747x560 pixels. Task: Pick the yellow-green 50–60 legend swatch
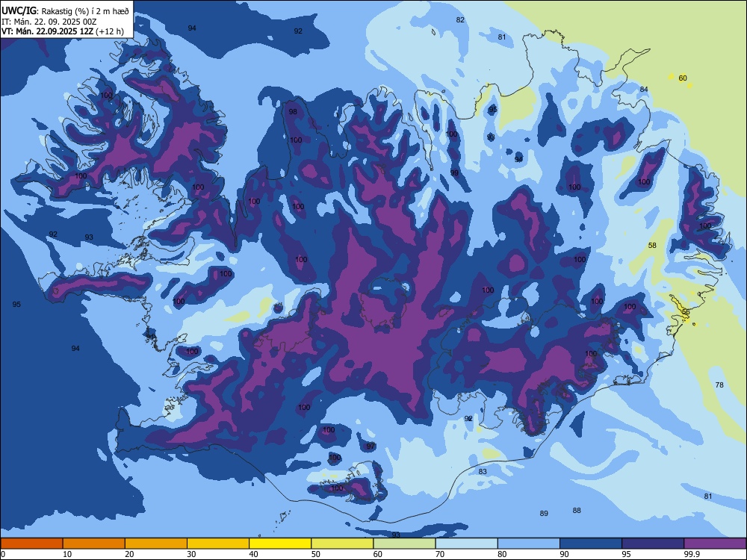click(x=342, y=544)
